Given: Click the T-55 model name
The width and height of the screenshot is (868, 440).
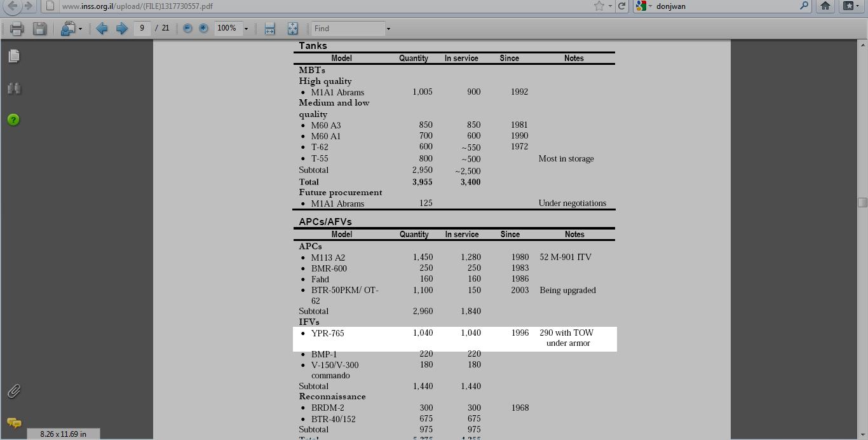Looking at the screenshot, I should [x=320, y=159].
